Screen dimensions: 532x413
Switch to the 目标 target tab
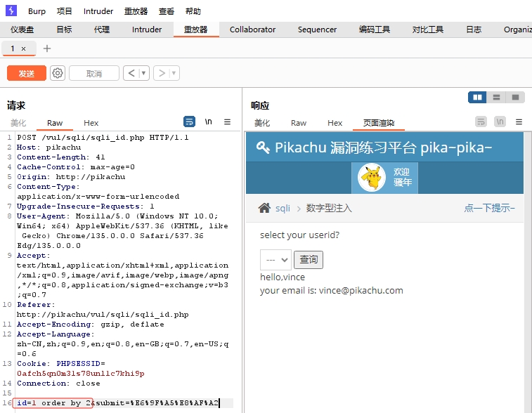[x=64, y=29]
